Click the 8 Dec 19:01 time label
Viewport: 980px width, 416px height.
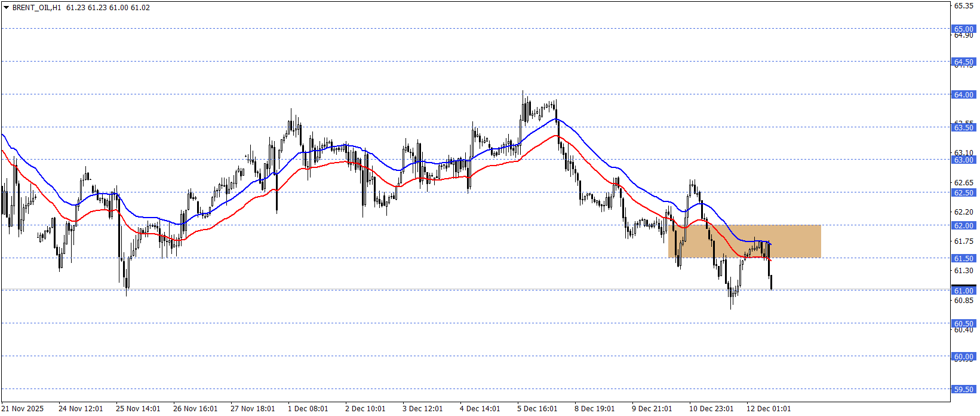click(595, 409)
